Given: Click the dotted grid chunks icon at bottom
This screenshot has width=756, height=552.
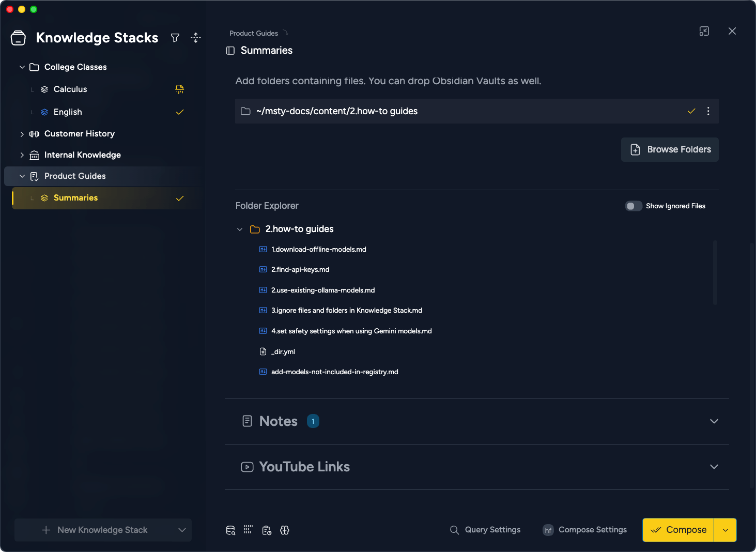Looking at the screenshot, I should [x=249, y=530].
